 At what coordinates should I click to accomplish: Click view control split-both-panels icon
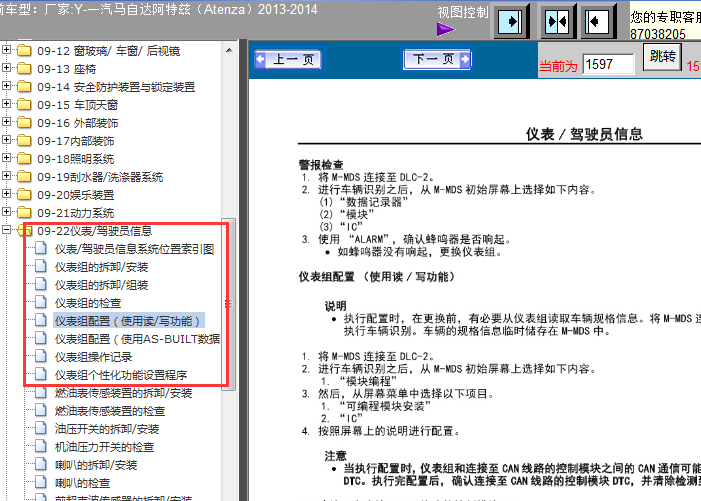pyautogui.click(x=557, y=21)
